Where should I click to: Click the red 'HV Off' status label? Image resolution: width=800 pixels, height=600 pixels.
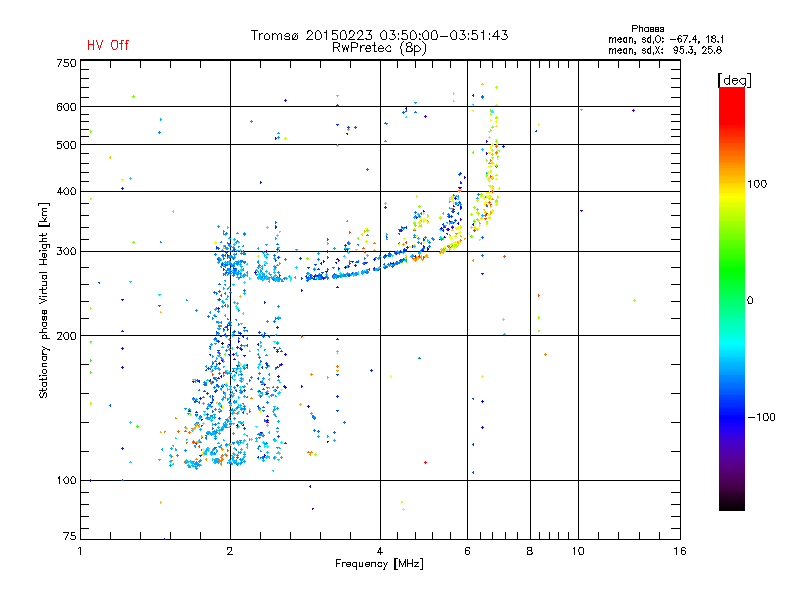(108, 45)
